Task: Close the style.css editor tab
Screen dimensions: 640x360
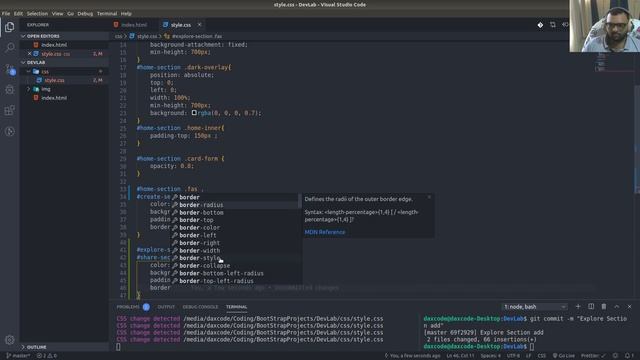Action: [199, 25]
